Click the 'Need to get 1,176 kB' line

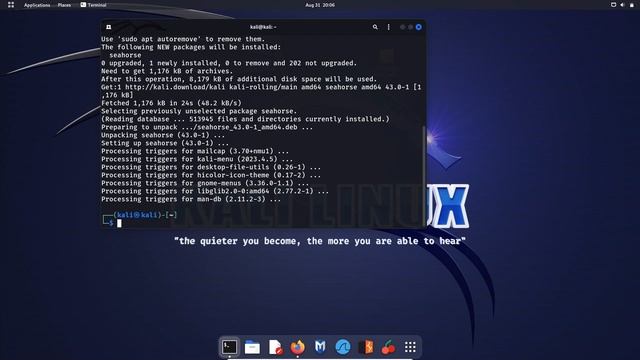coord(167,71)
